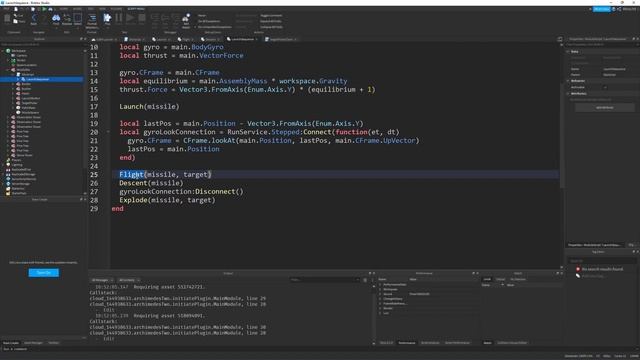Click the Stop icon in the Test group
Image resolution: width=640 pixels, height=360 pixels.
[x=142, y=18]
